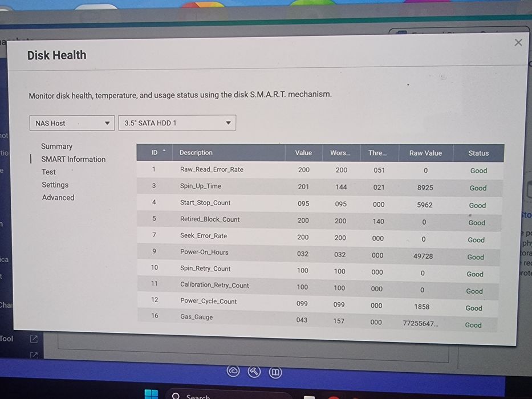Screen dimensions: 532x399
Task: Select the Gas_Gauge row description
Action: (x=197, y=317)
